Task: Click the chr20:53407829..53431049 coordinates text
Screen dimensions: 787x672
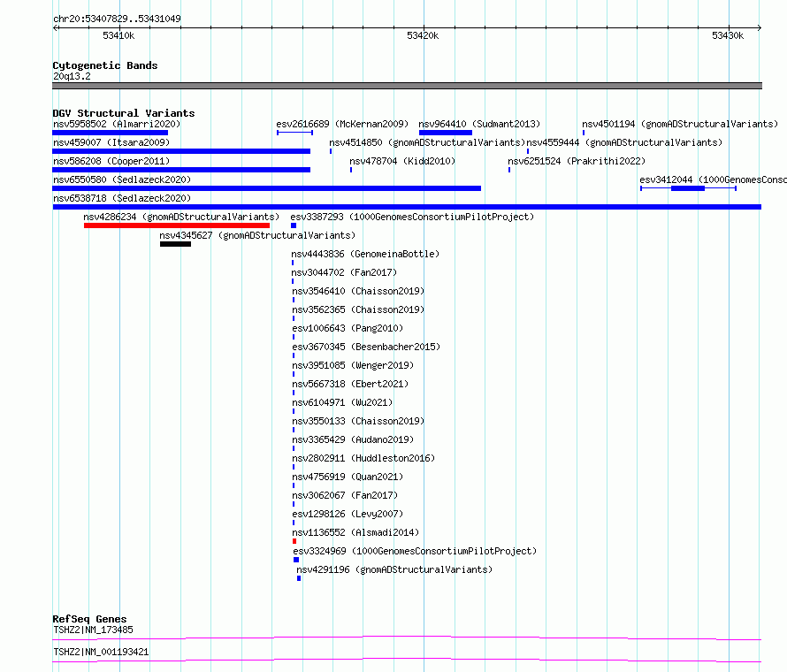Action: tap(117, 19)
